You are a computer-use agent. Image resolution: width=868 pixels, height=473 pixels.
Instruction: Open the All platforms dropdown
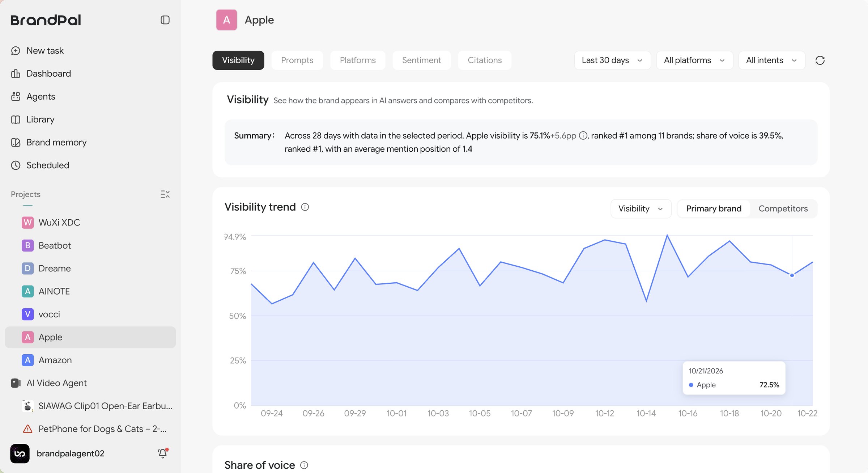694,60
